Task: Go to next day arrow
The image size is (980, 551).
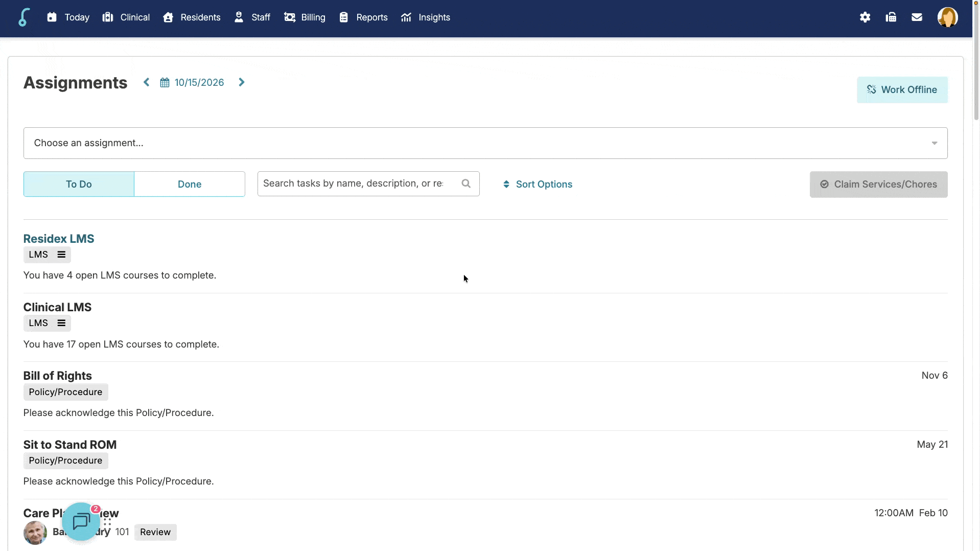Action: click(242, 82)
